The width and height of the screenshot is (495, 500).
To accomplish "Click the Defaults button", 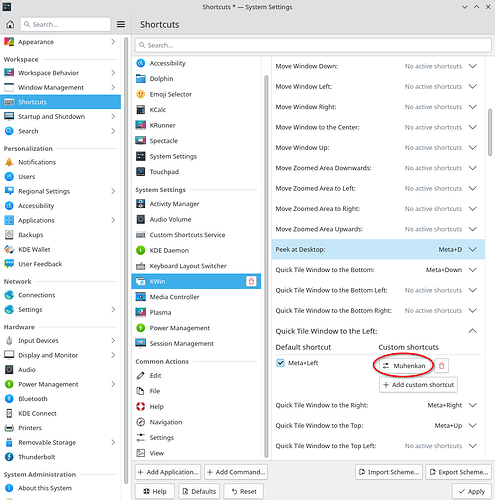I will 199,491.
